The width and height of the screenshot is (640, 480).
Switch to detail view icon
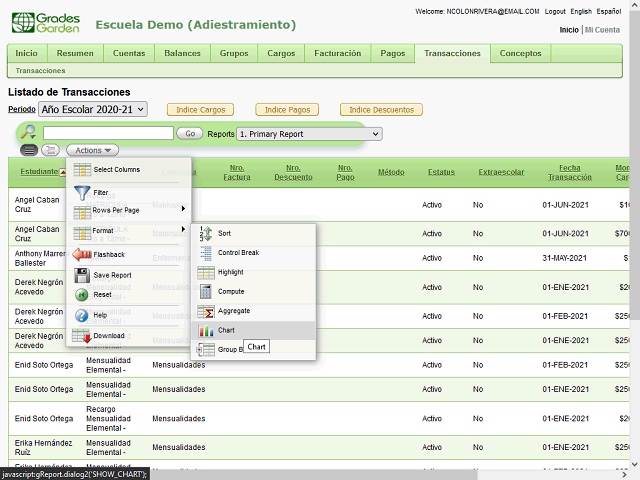coord(50,150)
